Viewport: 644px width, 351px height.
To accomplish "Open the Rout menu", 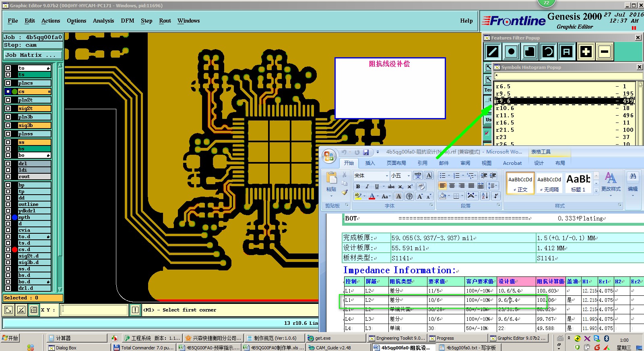I will [165, 21].
